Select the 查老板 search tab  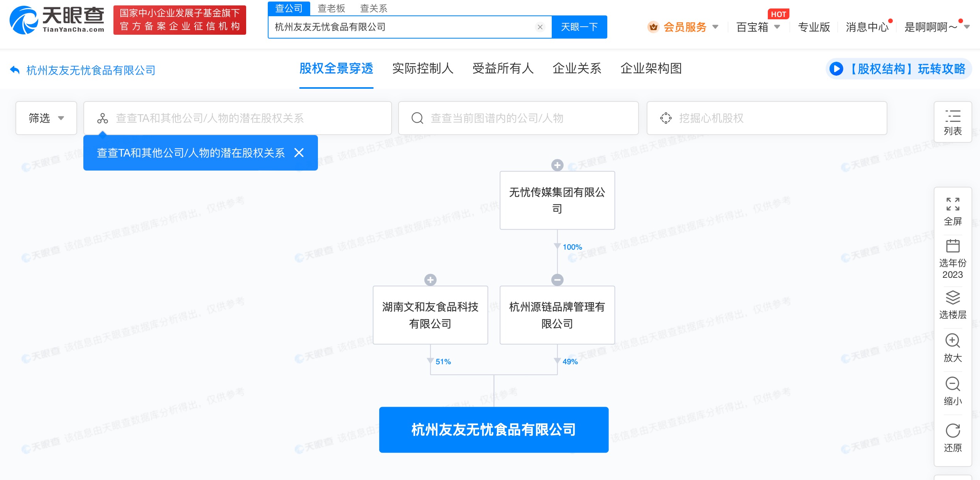coord(331,8)
